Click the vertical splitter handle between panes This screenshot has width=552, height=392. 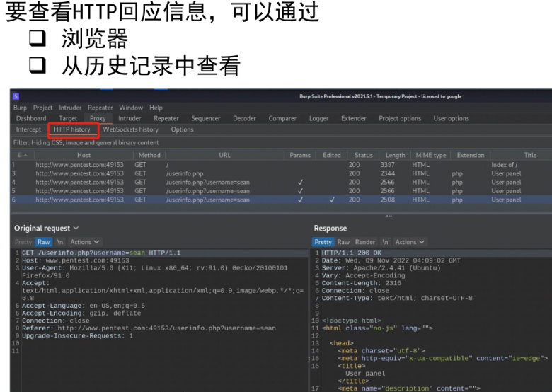pos(309,359)
